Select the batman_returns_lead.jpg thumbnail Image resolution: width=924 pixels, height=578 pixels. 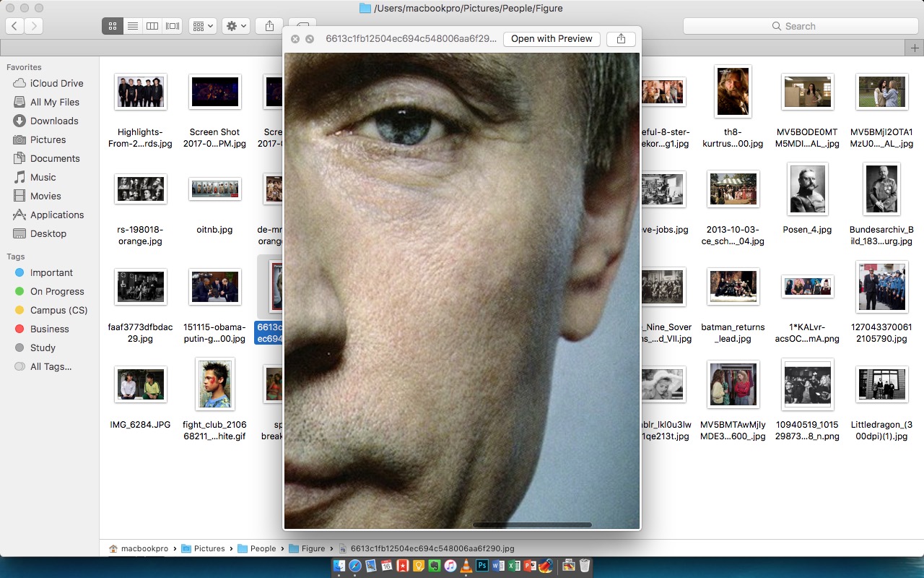[733, 287]
